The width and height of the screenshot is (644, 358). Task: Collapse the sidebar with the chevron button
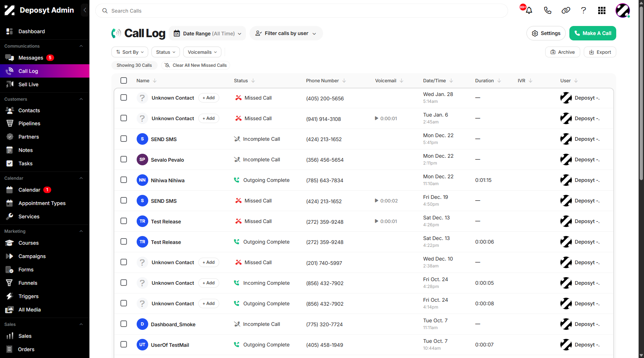coord(85,10)
